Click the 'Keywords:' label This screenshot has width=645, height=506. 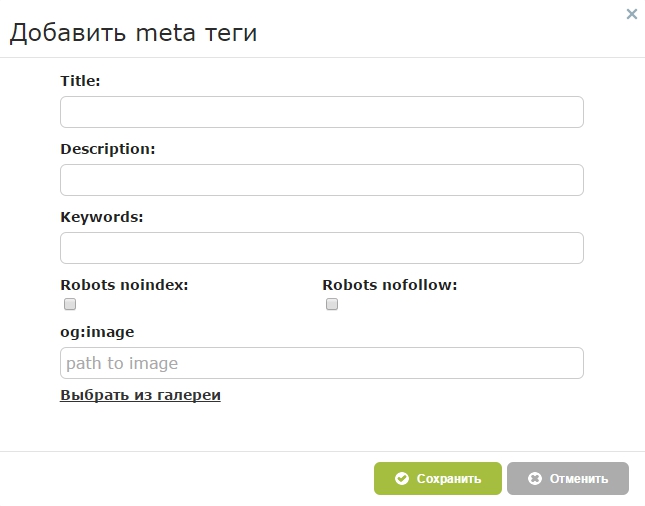click(102, 217)
